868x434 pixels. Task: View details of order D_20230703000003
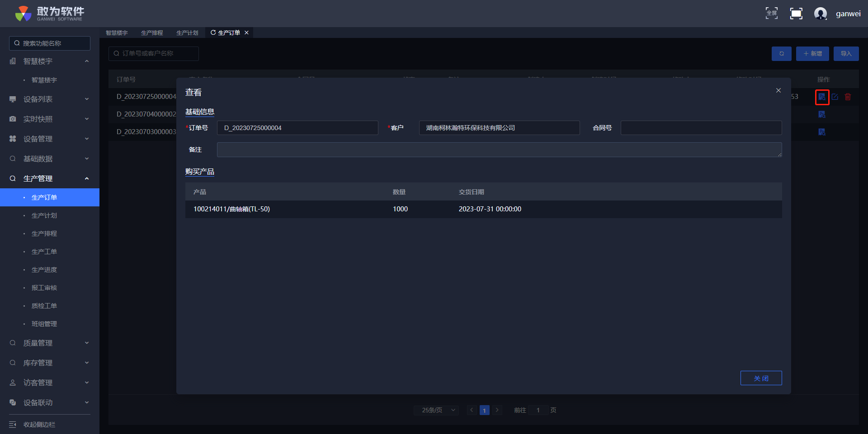click(x=822, y=132)
